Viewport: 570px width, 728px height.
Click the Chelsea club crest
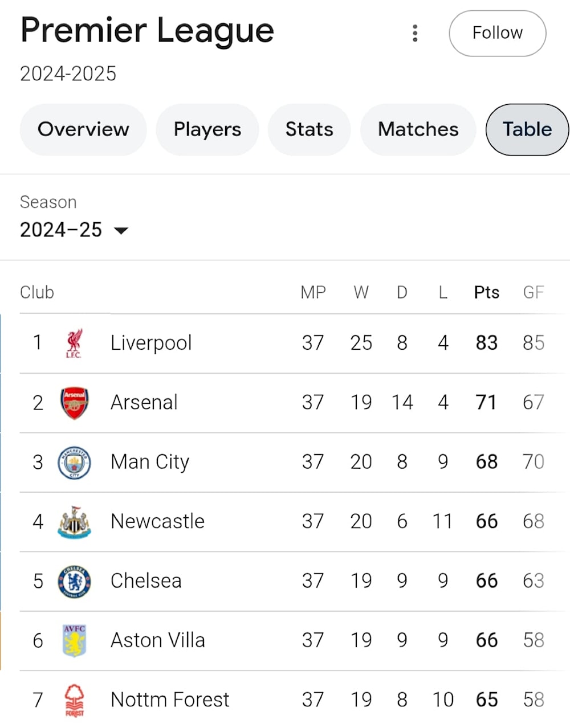tap(74, 581)
